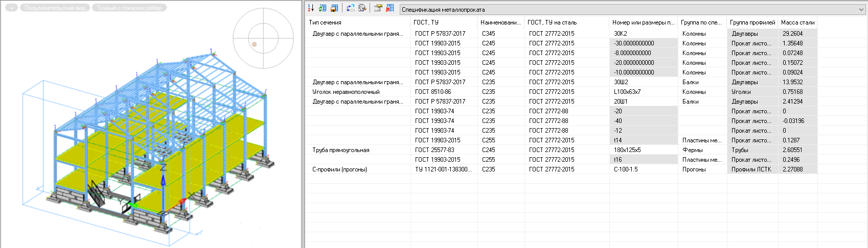Open the table properties settings icon
This screenshot has height=248, width=868.
click(x=378, y=8)
